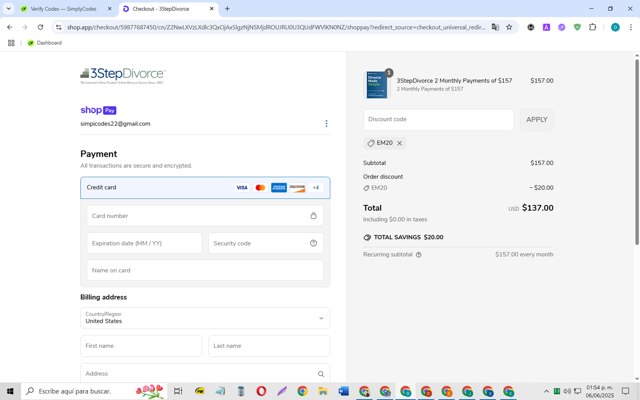
Task: Click the Visa card logo
Action: click(242, 188)
